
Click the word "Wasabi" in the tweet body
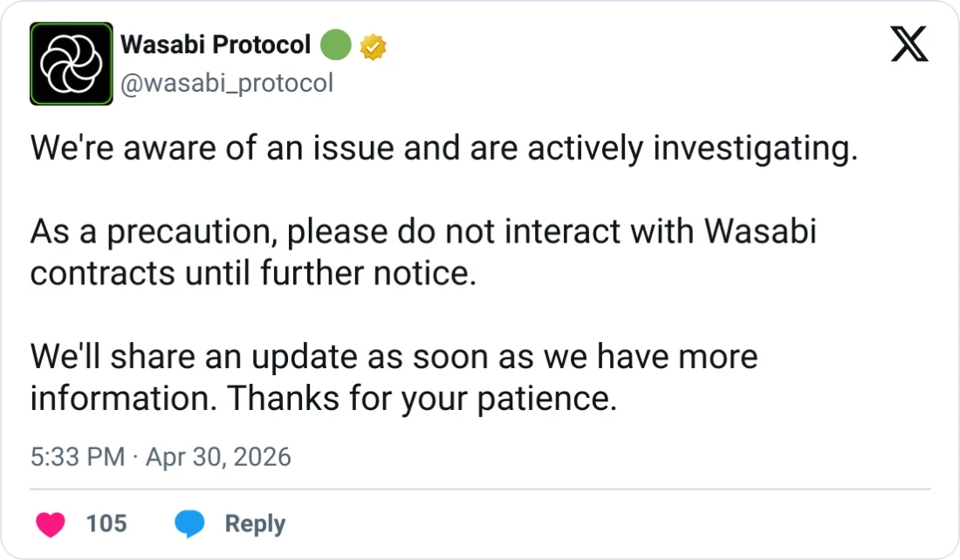click(x=759, y=232)
